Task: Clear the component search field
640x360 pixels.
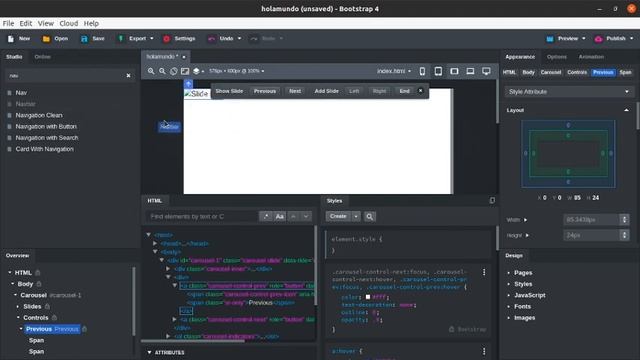Action: pyautogui.click(x=129, y=76)
